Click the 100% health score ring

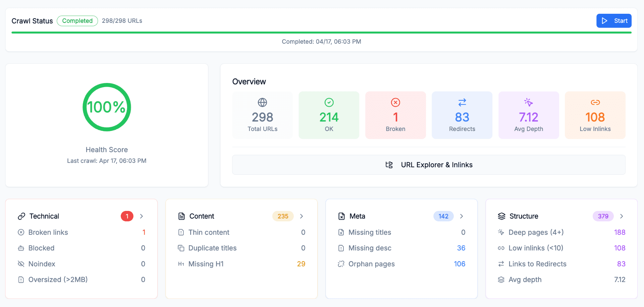coord(107,107)
